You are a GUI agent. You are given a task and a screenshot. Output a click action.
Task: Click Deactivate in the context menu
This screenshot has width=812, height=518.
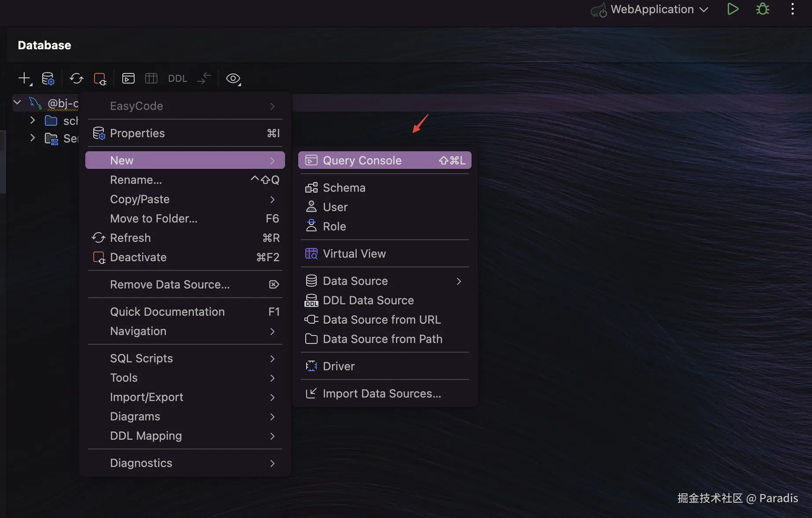[185, 257]
